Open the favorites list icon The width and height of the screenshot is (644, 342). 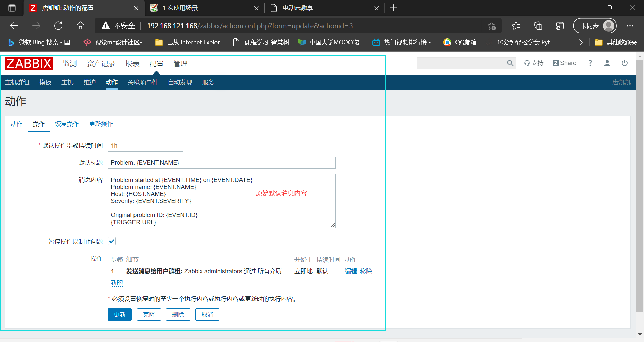point(516,26)
